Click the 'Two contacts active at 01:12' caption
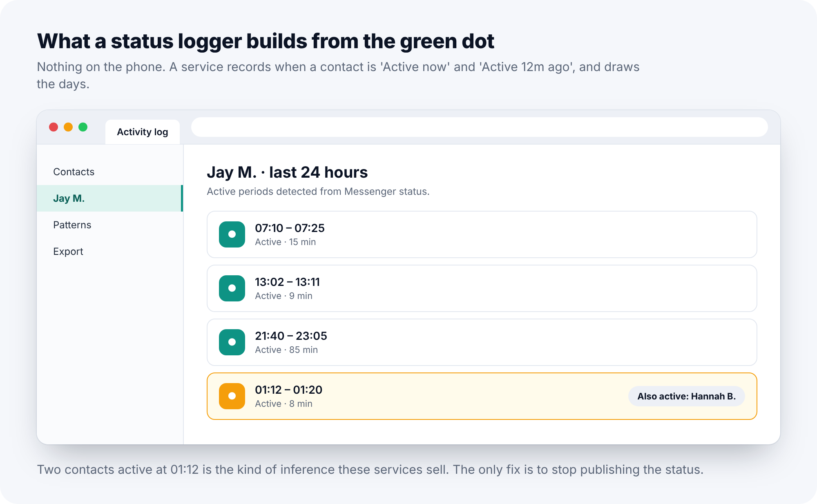Viewport: 817px width, 504px height. (370, 470)
